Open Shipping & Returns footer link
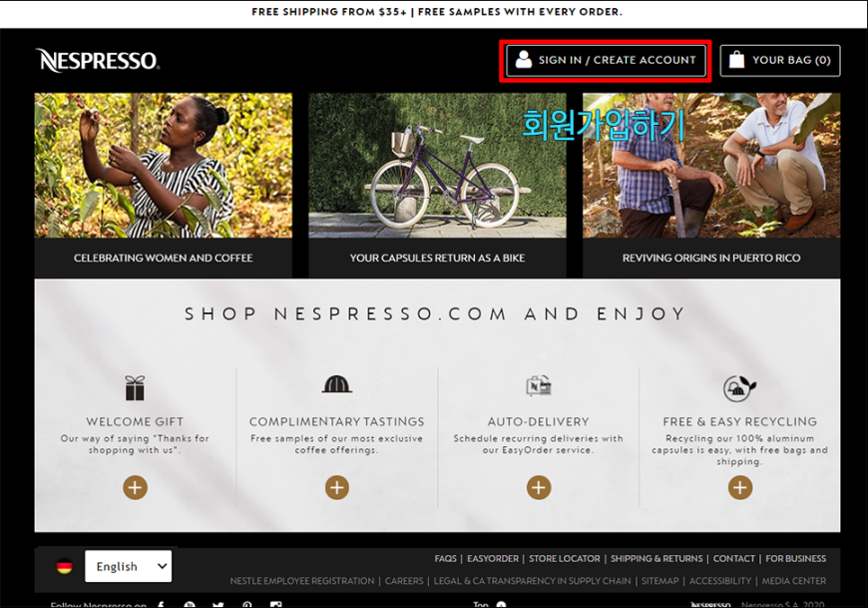Image resolution: width=868 pixels, height=608 pixels. 656,559
